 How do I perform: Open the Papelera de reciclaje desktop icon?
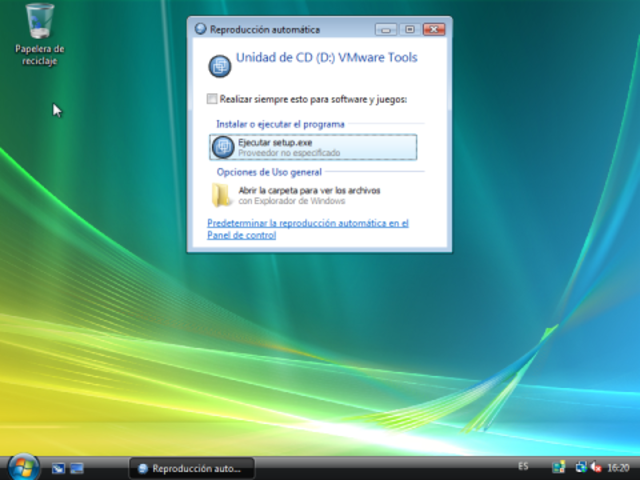[x=40, y=35]
